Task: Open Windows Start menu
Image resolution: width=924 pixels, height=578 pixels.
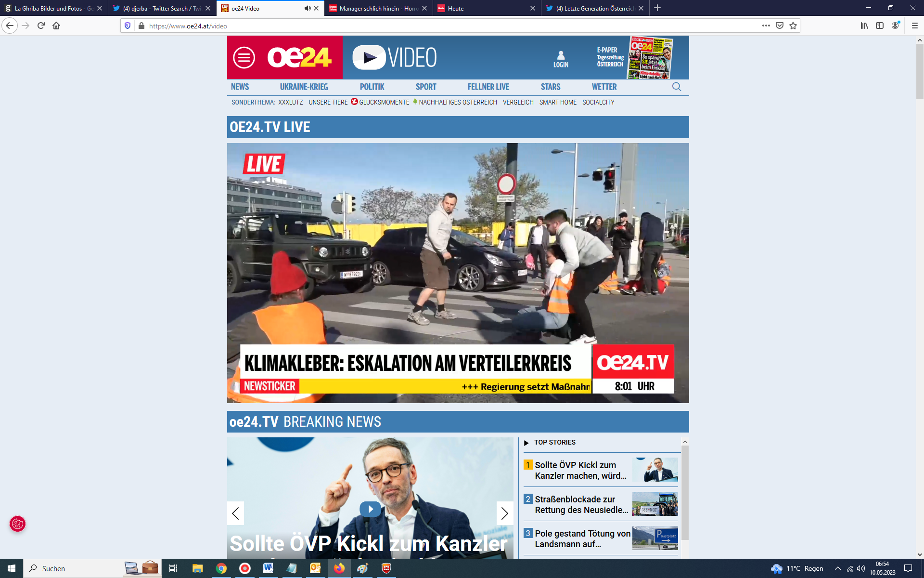Action: tap(11, 568)
